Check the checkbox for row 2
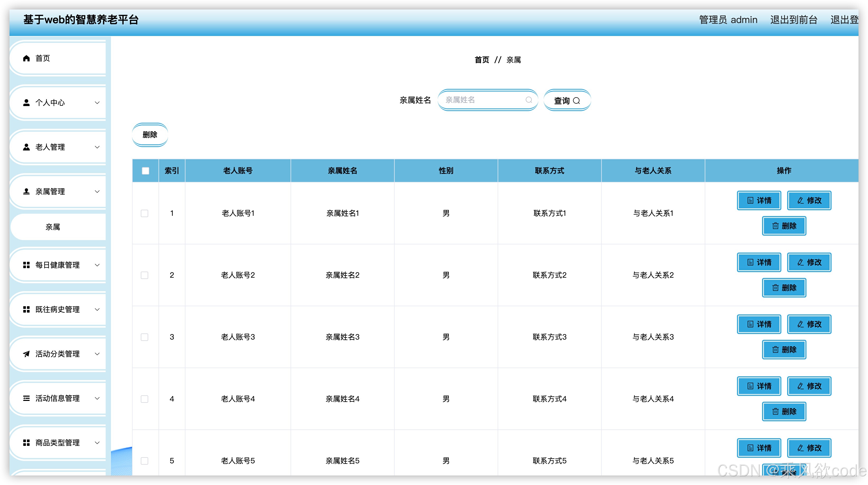This screenshot has width=868, height=485. pyautogui.click(x=144, y=275)
